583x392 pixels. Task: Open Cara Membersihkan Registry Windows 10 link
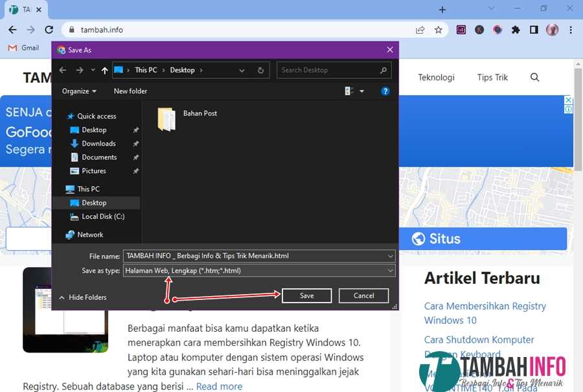485,313
